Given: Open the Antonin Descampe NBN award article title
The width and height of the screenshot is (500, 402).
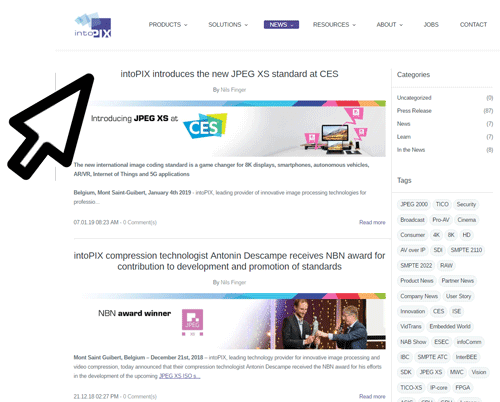Looking at the screenshot, I should tap(229, 261).
